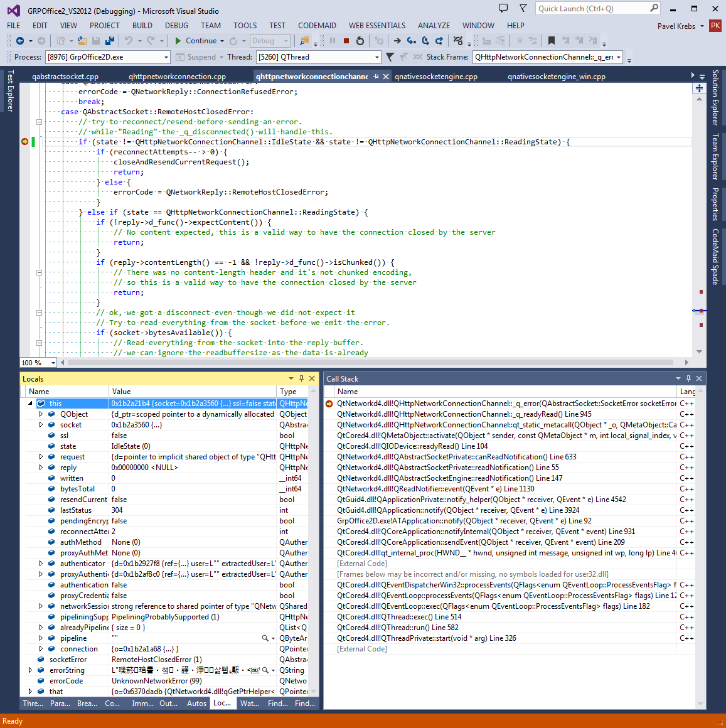Toggle auto-hide pin on Locals panel

(301, 378)
